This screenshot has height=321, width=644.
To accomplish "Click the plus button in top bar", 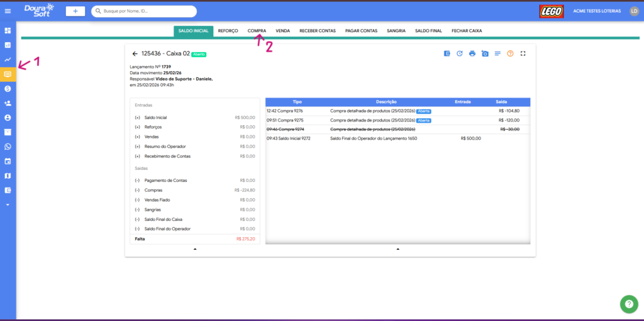I will [75, 11].
